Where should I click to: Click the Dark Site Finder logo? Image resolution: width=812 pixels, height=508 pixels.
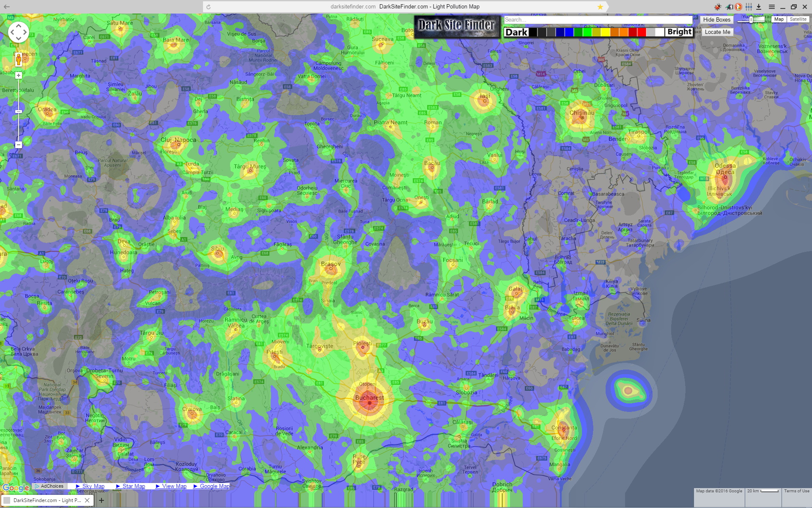tap(457, 26)
